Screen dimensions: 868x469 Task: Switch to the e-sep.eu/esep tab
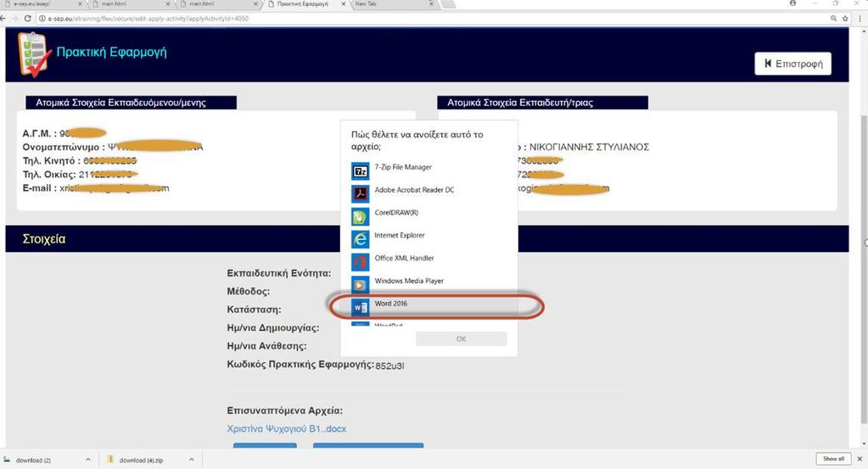[x=43, y=4]
